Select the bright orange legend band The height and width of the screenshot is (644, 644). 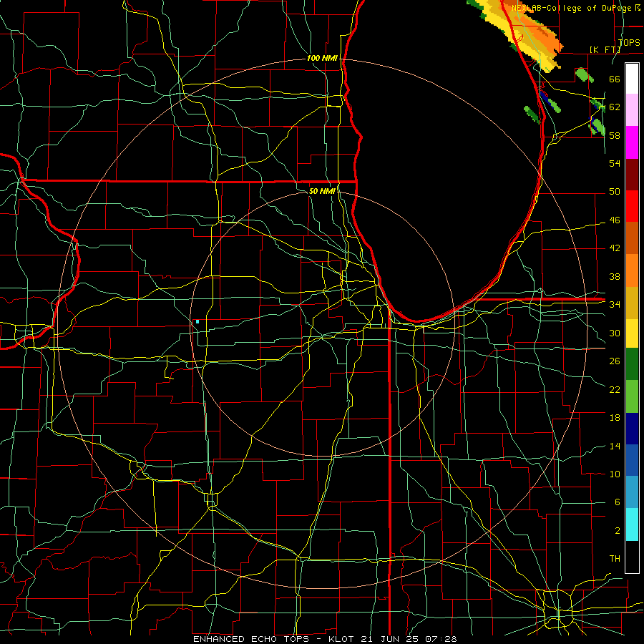click(632, 270)
